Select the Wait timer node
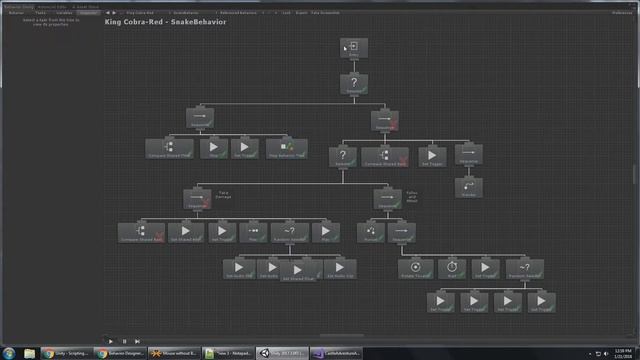This screenshot has height=360, width=640. click(452, 269)
